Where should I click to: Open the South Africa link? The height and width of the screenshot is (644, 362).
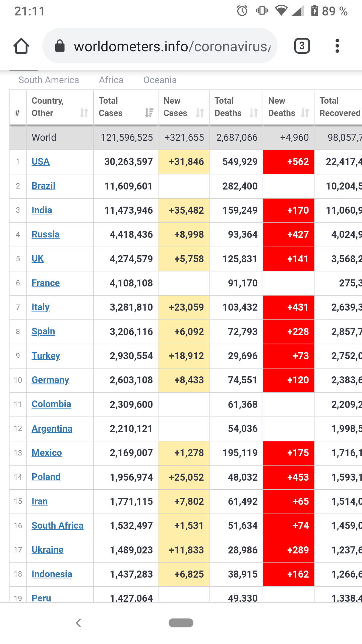click(57, 526)
